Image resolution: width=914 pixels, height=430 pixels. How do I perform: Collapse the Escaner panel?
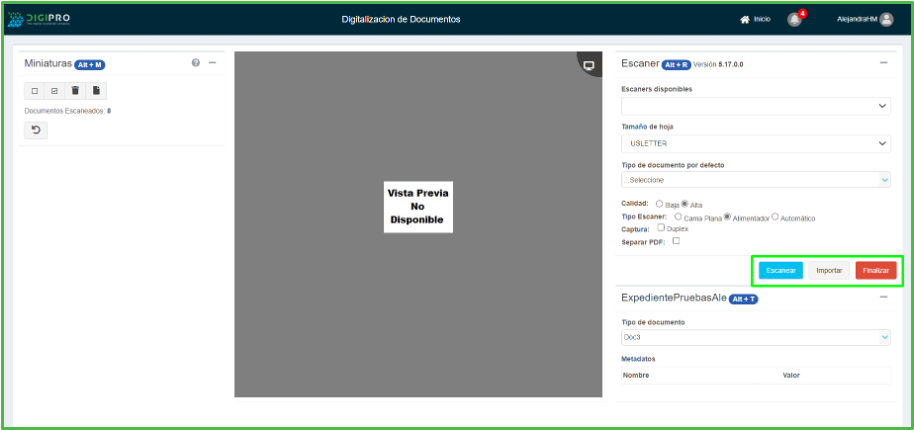[x=883, y=63]
